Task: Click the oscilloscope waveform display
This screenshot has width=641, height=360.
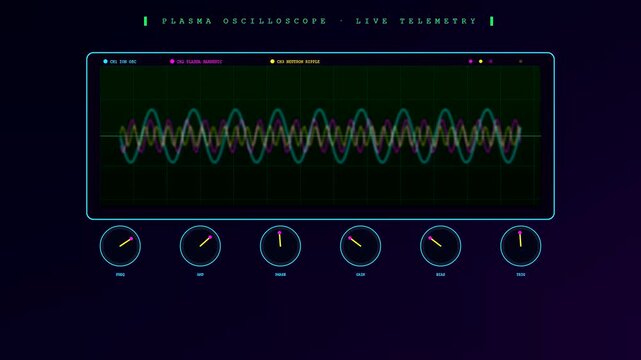Action: point(320,136)
